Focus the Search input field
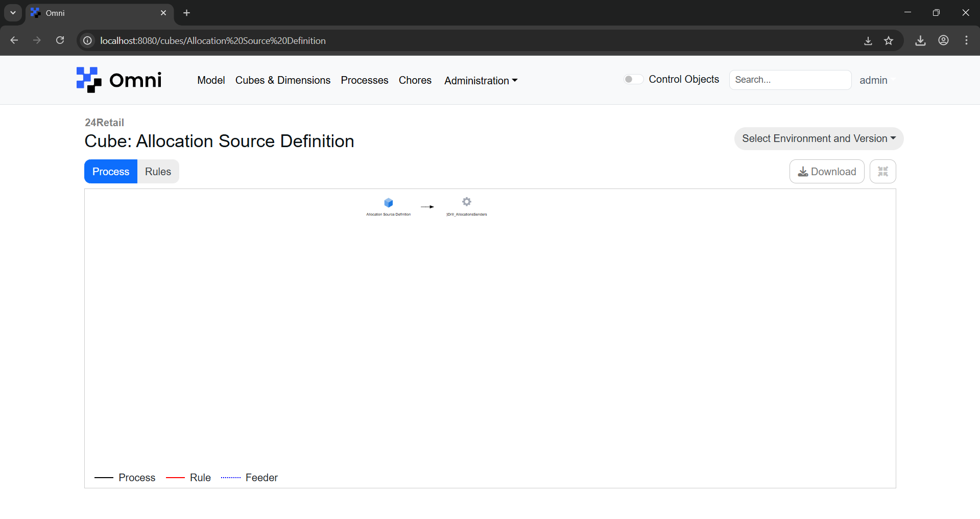Screen dimensions: 980x519 click(x=790, y=80)
